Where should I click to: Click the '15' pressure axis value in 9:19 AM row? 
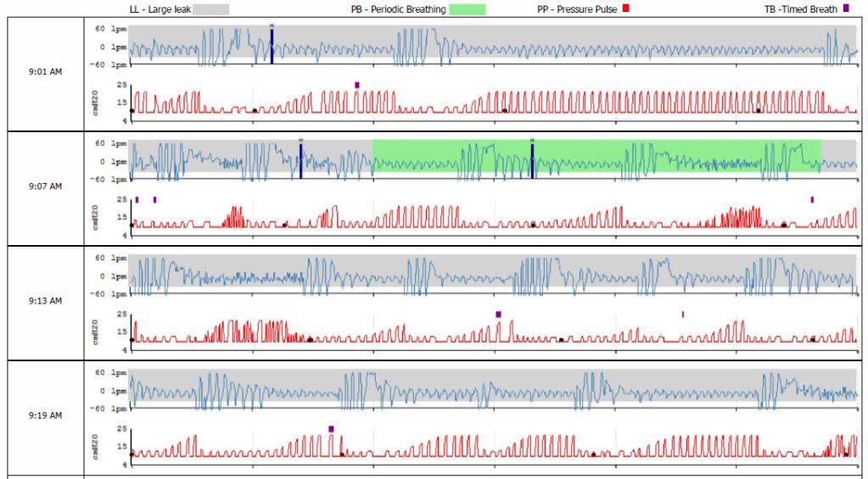coord(122,447)
